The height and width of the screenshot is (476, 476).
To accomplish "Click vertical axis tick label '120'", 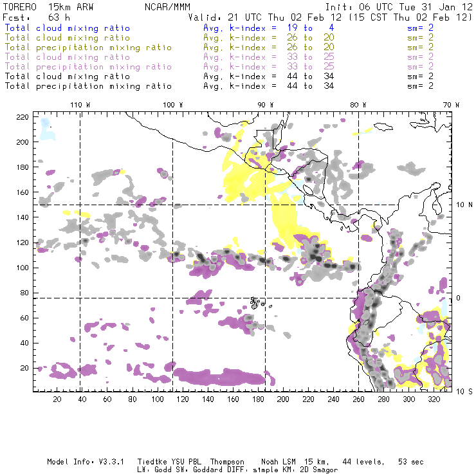I will tap(22, 243).
